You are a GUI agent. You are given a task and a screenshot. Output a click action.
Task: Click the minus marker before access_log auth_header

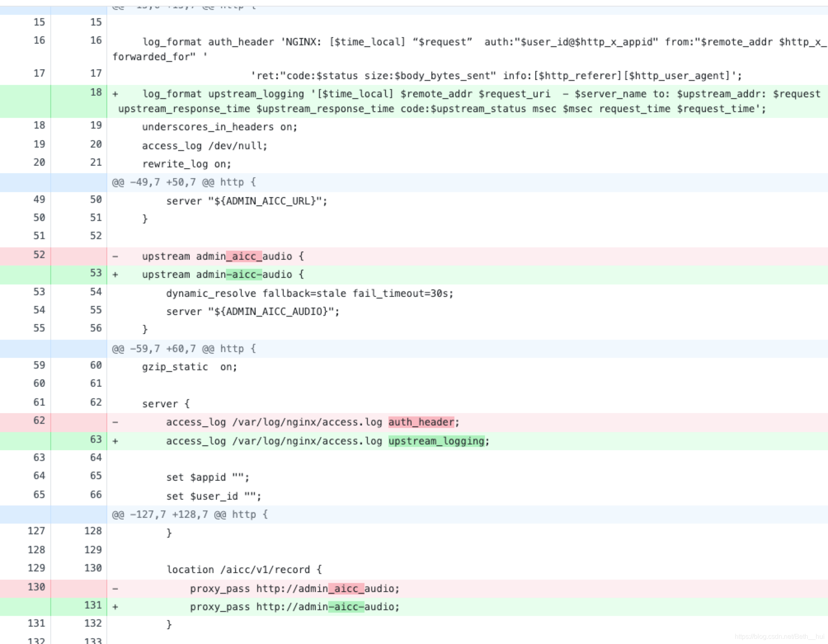coord(115,422)
